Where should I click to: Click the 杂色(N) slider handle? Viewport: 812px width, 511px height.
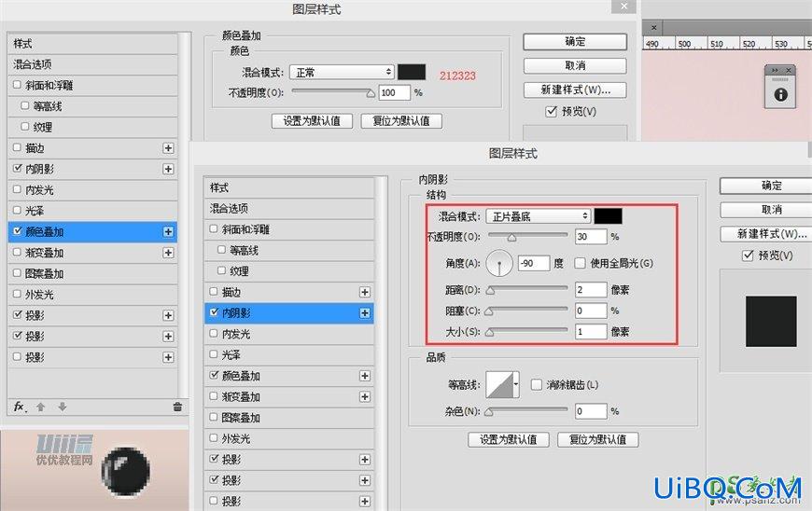tap(488, 412)
